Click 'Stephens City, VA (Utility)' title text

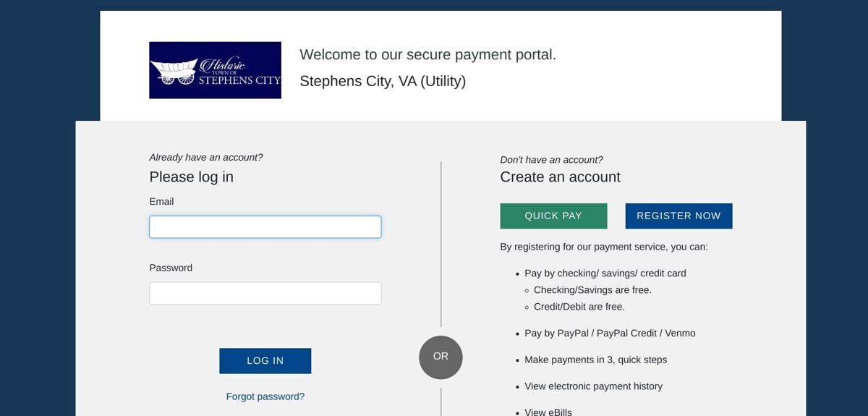click(x=383, y=81)
